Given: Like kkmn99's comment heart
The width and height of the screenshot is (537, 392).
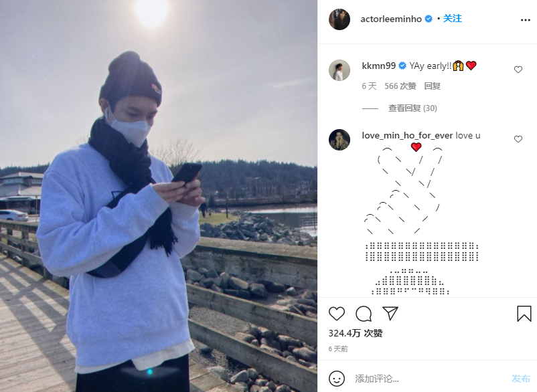Looking at the screenshot, I should [x=518, y=70].
